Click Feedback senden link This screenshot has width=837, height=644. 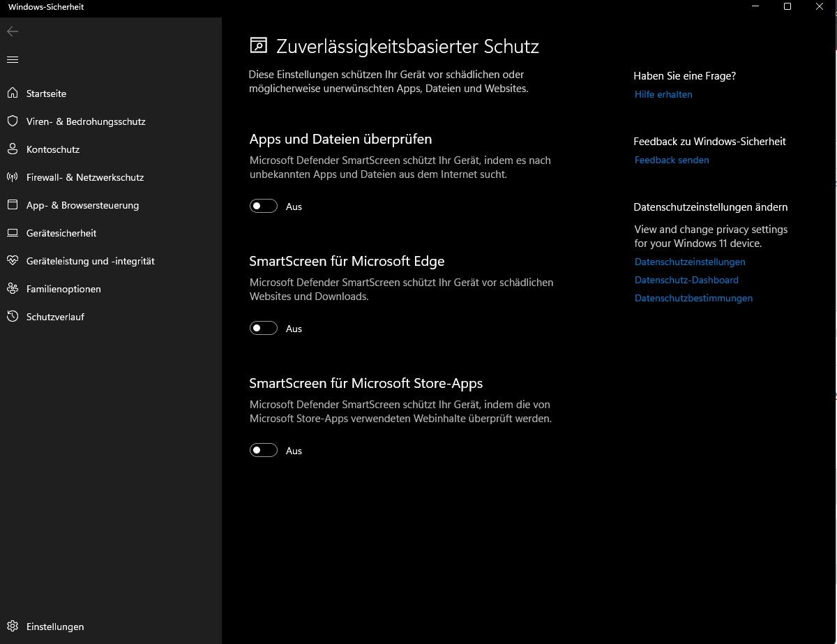672,160
